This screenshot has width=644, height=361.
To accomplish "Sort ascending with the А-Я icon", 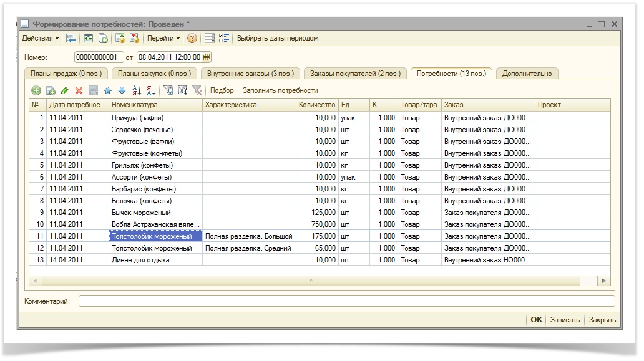I will [x=137, y=90].
